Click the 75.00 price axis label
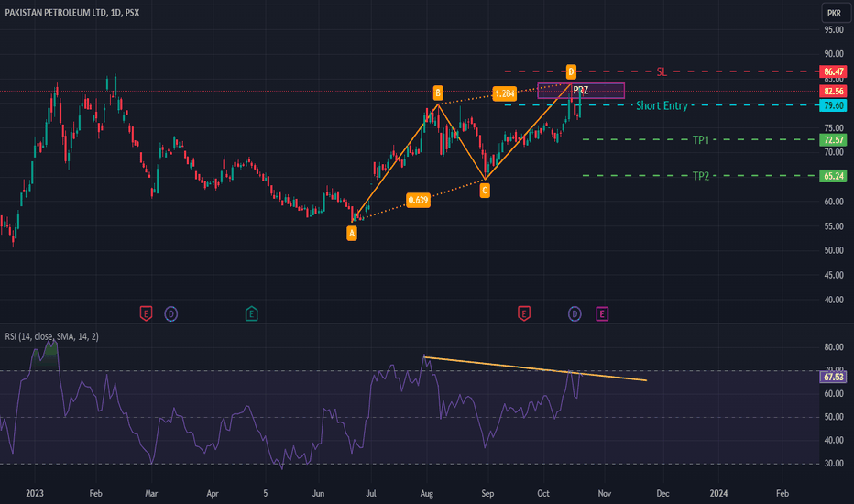This screenshot has height=504, width=854. coord(834,128)
